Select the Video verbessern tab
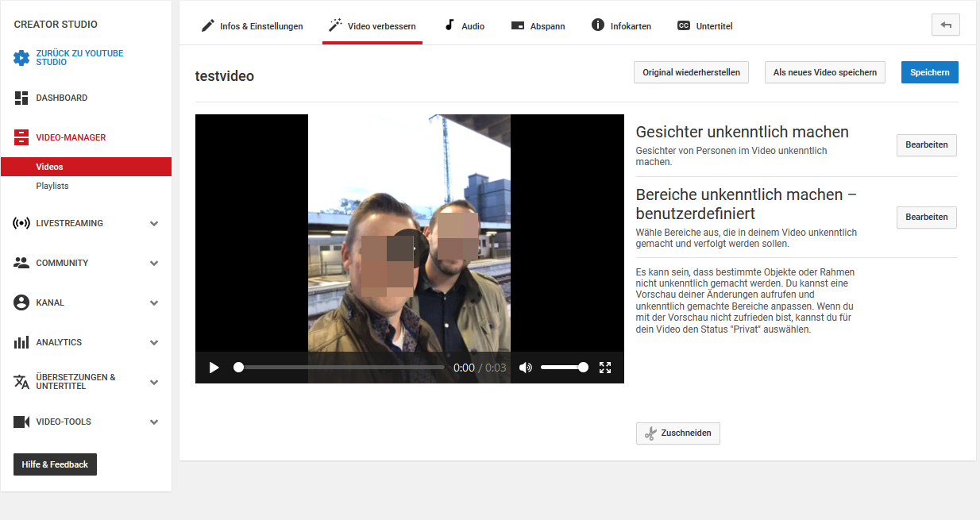This screenshot has height=520, width=980. (372, 26)
